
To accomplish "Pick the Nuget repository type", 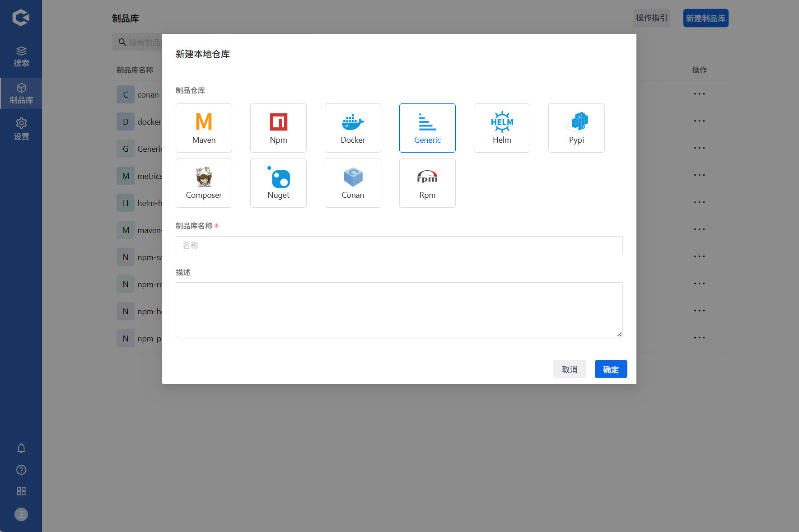I will [x=278, y=183].
